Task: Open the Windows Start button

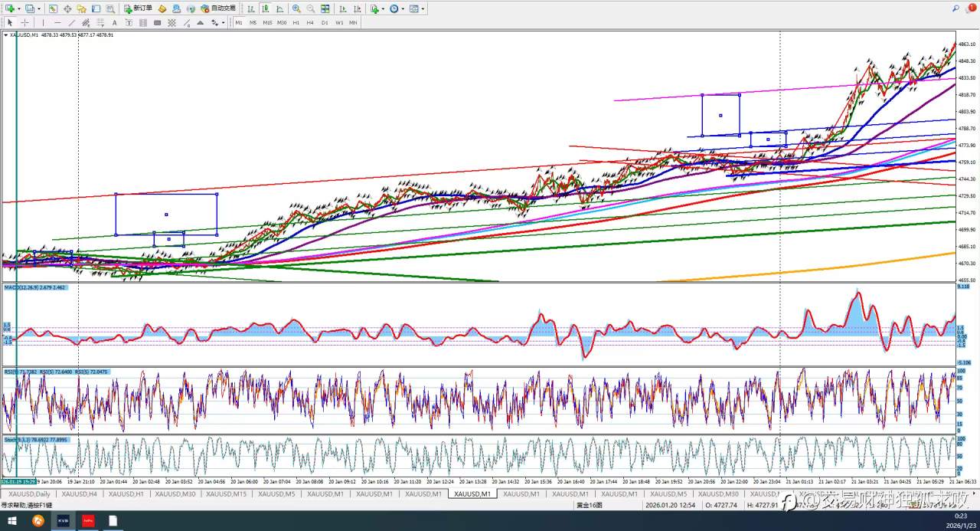Action: [12, 521]
